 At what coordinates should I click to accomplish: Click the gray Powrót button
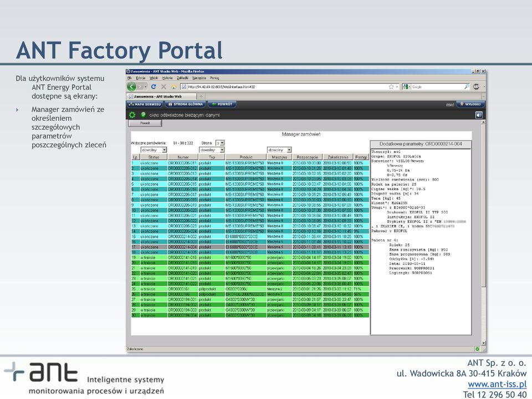point(145,123)
